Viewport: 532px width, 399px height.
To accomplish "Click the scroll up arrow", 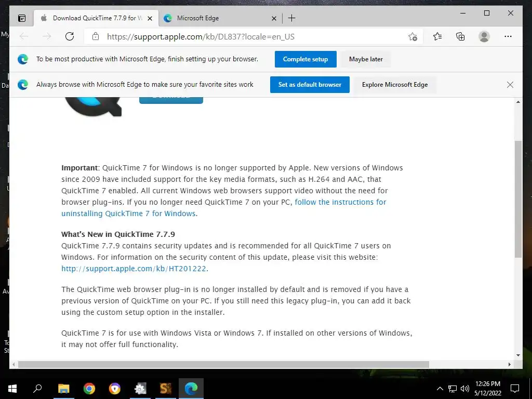I will click(518, 102).
